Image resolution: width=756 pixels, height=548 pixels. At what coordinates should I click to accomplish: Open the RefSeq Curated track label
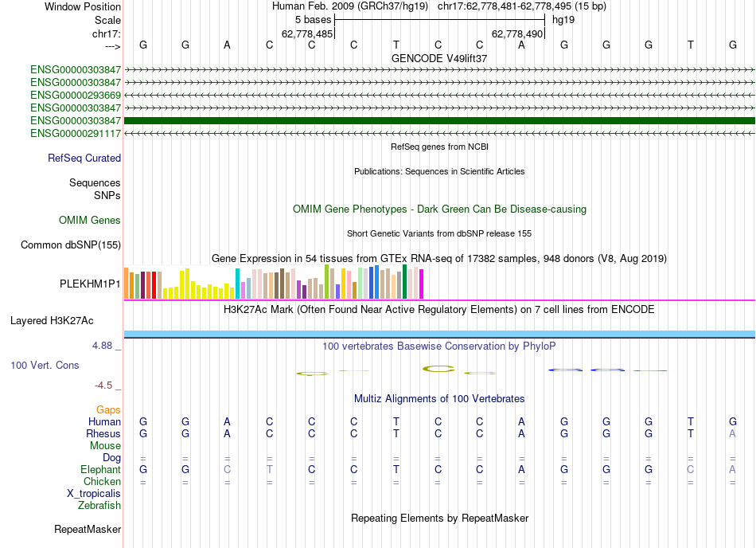(84, 159)
